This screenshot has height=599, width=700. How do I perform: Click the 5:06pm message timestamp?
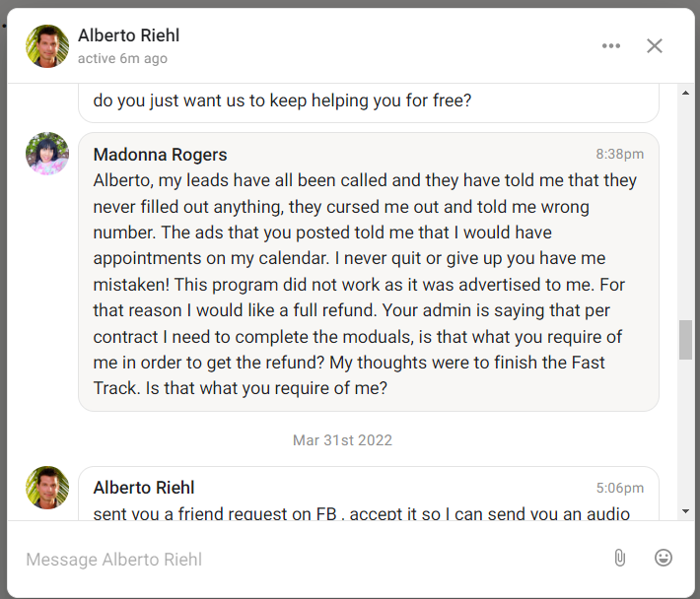pyautogui.click(x=619, y=488)
